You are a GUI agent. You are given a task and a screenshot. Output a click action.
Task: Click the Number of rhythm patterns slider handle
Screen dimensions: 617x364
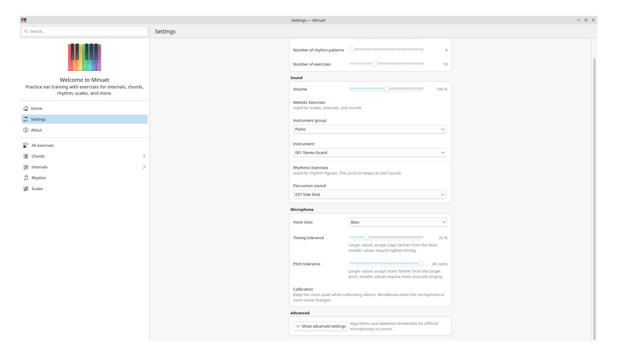tap(352, 49)
